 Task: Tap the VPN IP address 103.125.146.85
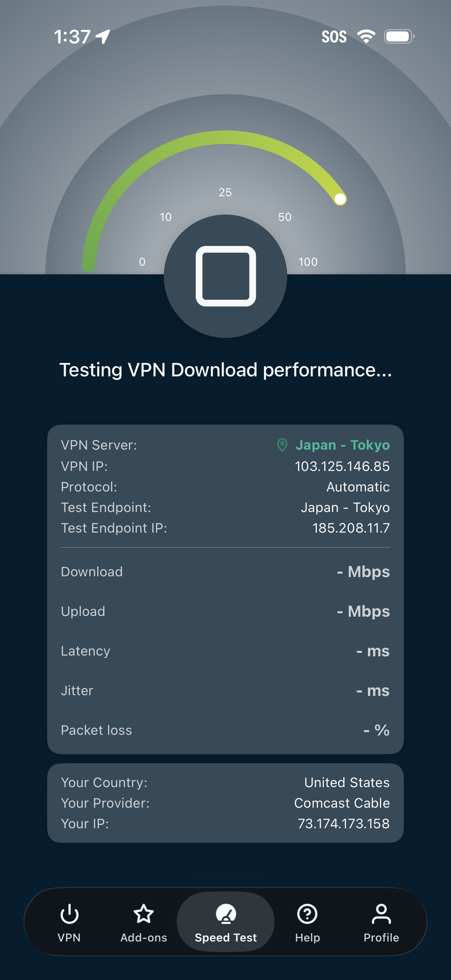342,466
